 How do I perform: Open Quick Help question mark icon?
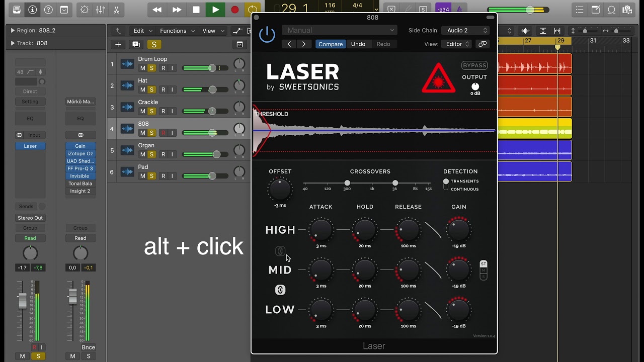click(48, 10)
